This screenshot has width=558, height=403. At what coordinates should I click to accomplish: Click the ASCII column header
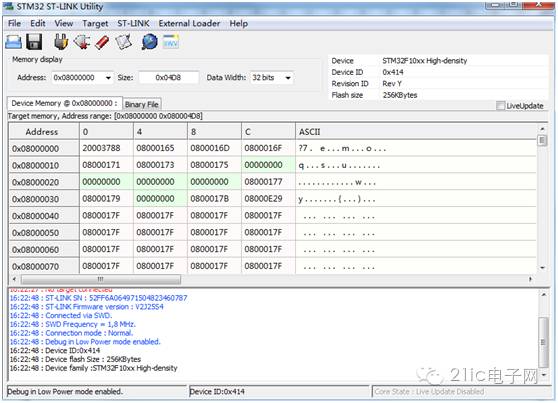click(416, 132)
